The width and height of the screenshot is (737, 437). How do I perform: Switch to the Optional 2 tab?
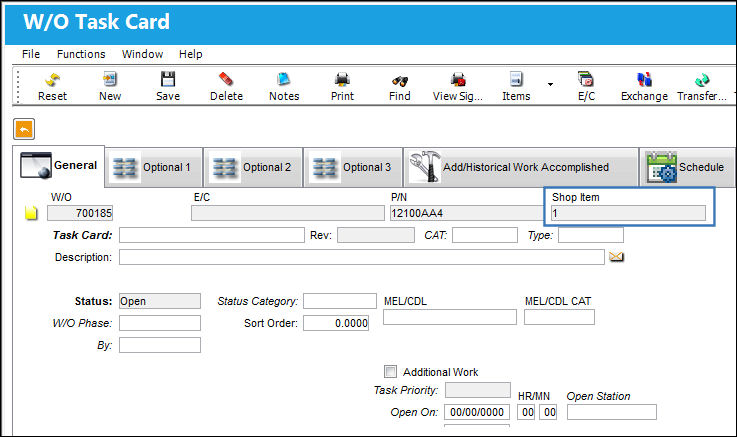253,167
